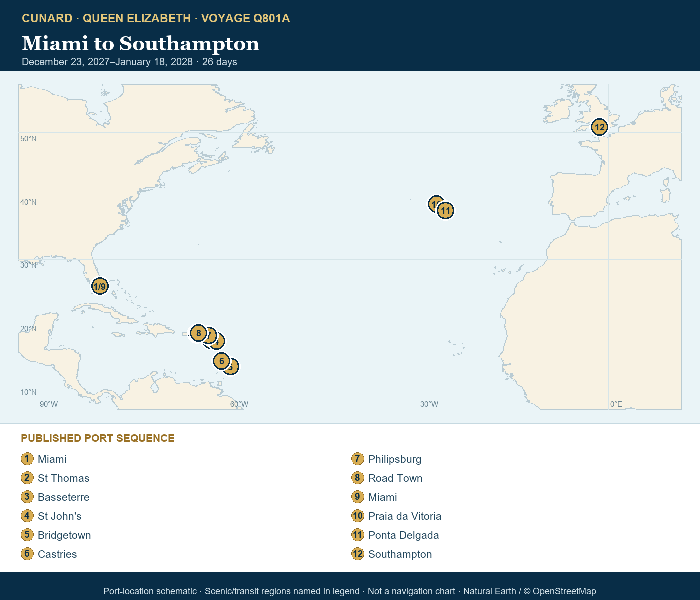Click legend badge number 10

click(358, 516)
